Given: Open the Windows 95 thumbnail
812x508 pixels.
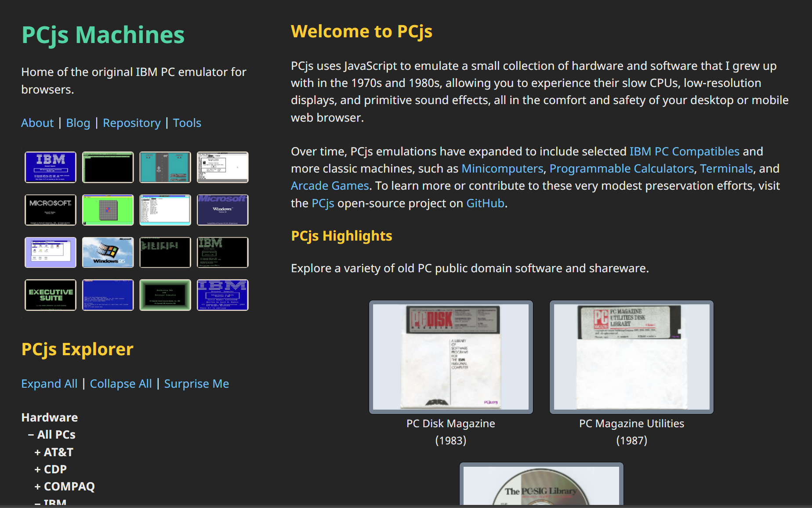Looking at the screenshot, I should [x=108, y=252].
